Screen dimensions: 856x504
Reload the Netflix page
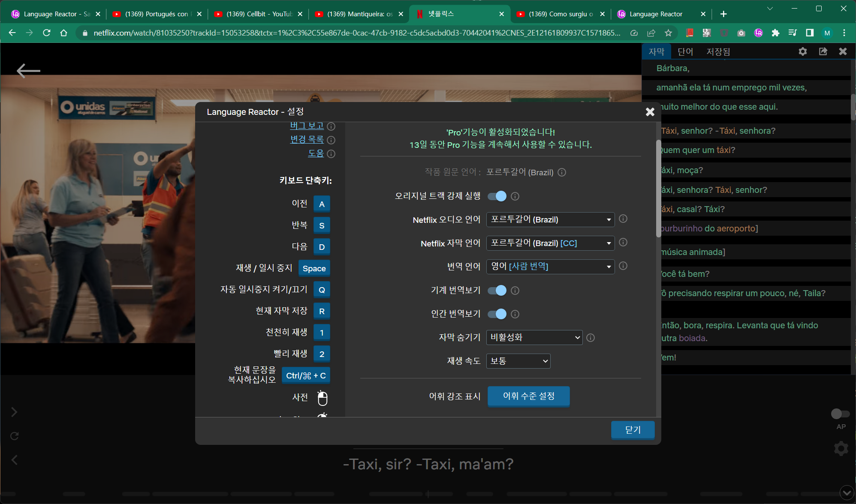(47, 33)
